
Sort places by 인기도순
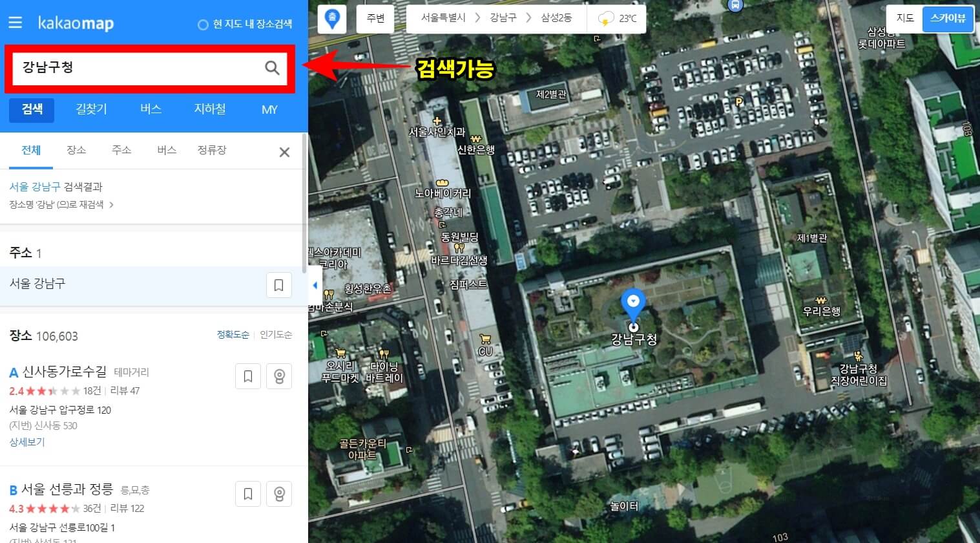pos(276,335)
